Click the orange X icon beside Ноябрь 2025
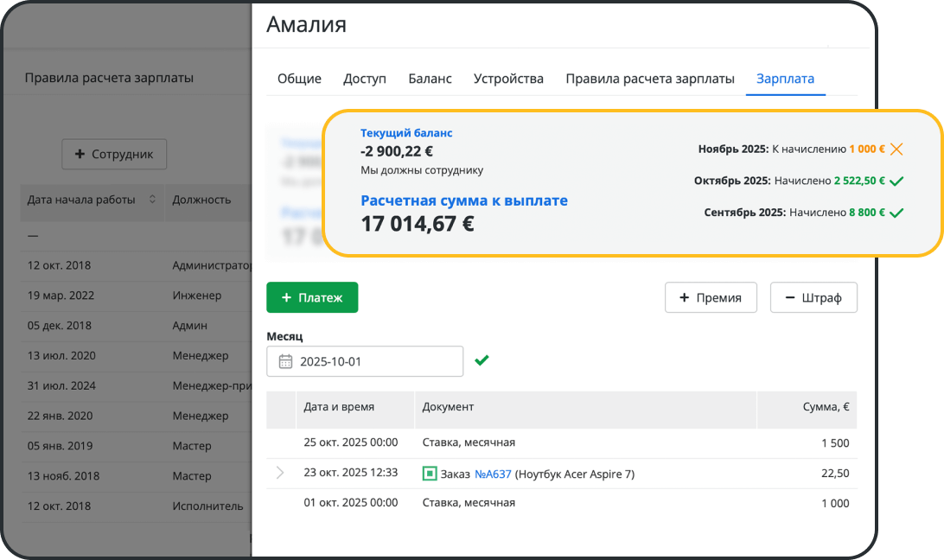 click(x=896, y=149)
